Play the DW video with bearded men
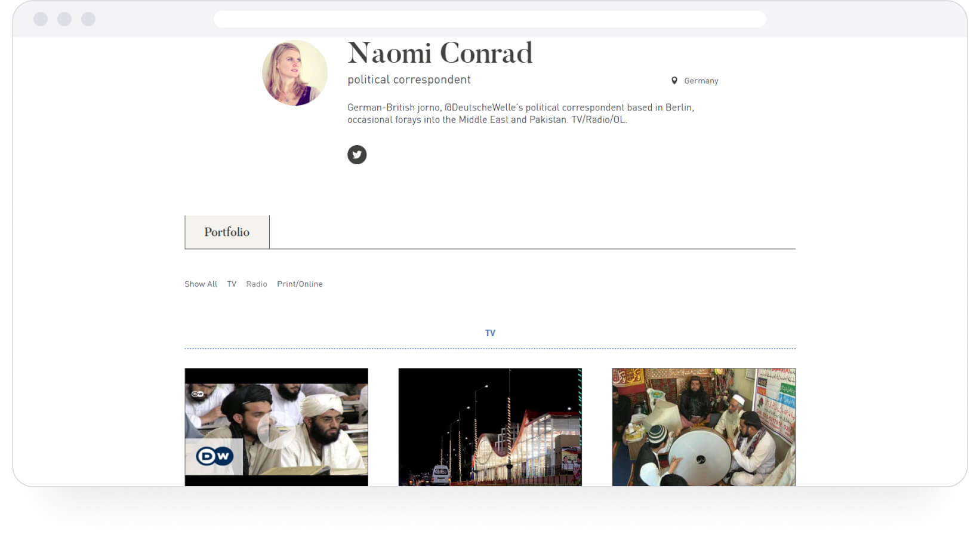The image size is (980, 547). click(276, 429)
